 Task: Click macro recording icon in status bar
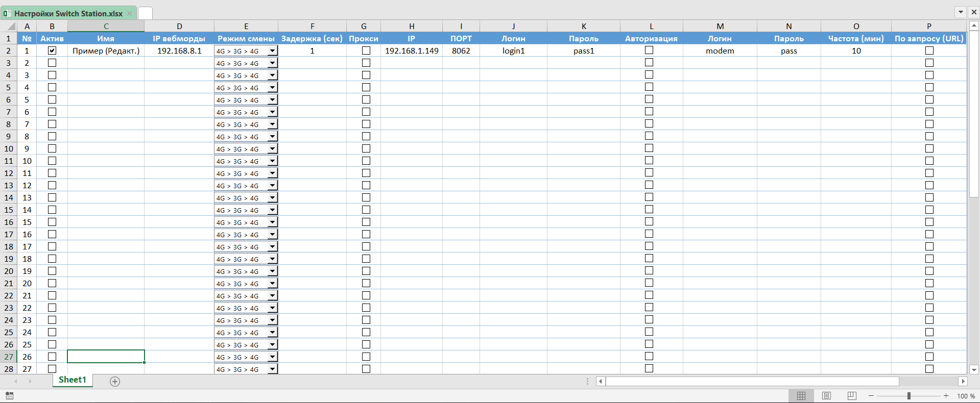(9, 396)
